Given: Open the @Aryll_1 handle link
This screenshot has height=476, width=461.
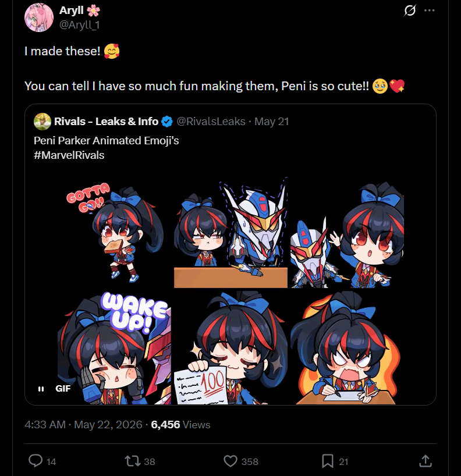Looking at the screenshot, I should click(x=80, y=25).
